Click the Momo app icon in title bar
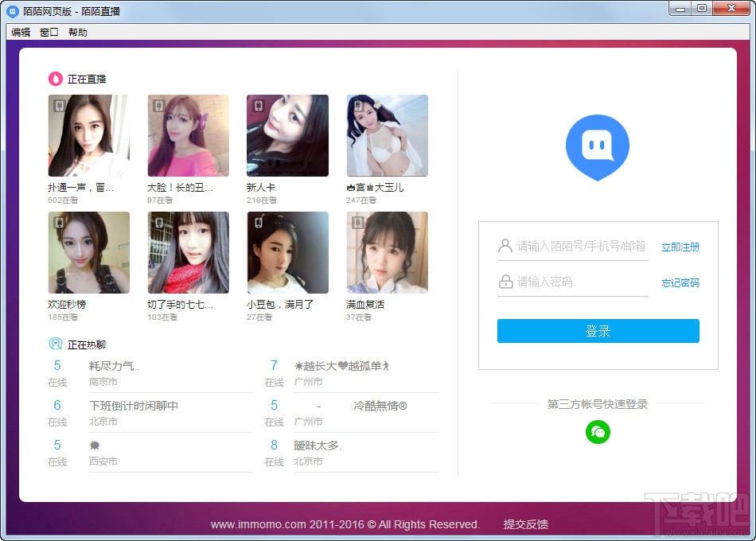756x541 pixels. [12, 11]
